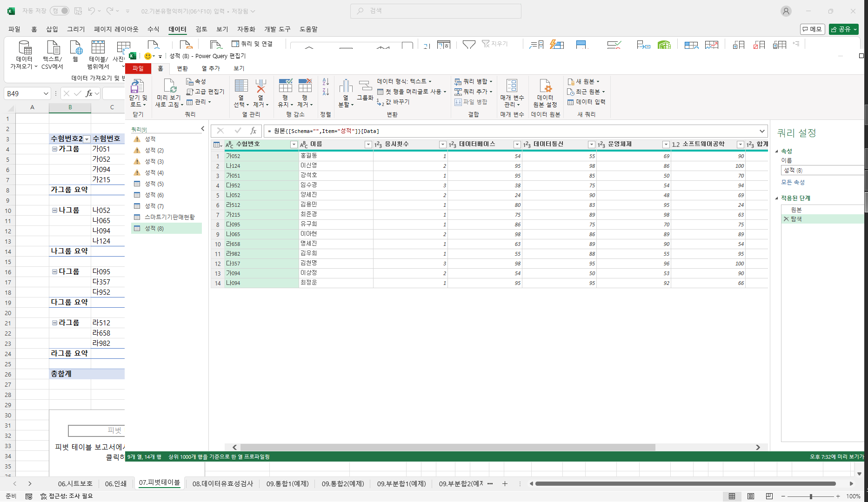Open the 운영체제 column filter dropdown
868x502 pixels.
click(666, 145)
